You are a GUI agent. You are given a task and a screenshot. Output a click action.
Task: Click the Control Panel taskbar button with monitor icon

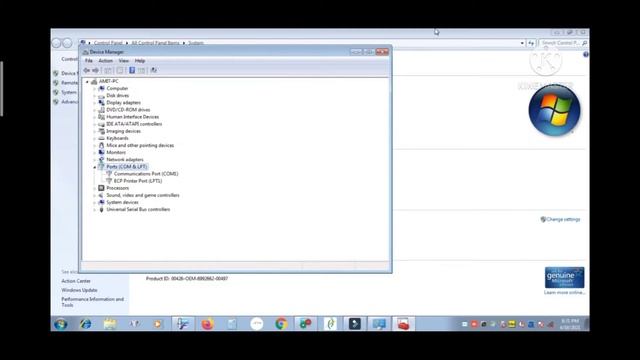tap(379, 324)
